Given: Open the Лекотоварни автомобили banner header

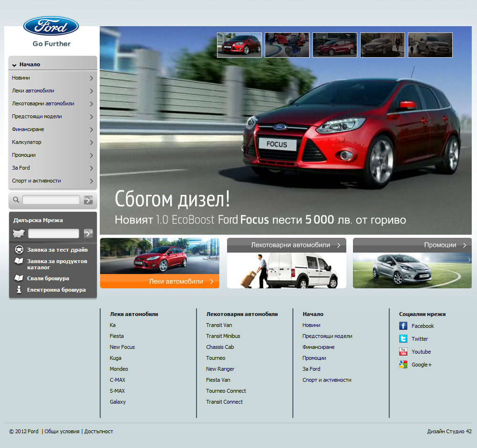Looking at the screenshot, I should click(287, 245).
